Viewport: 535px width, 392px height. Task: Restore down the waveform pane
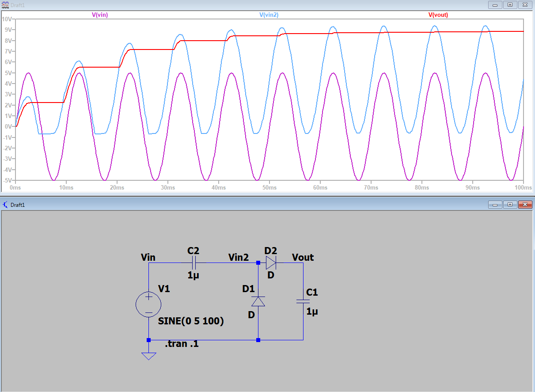[510, 4]
